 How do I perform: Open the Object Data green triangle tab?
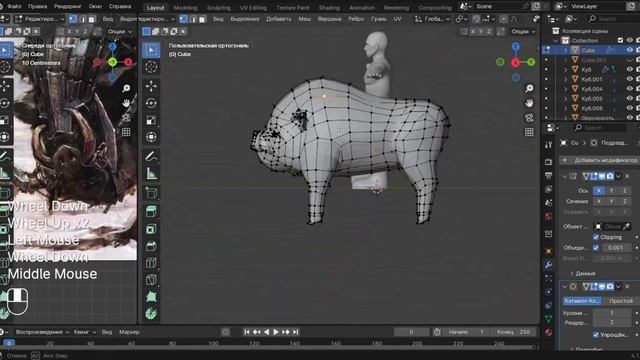pos(549,318)
